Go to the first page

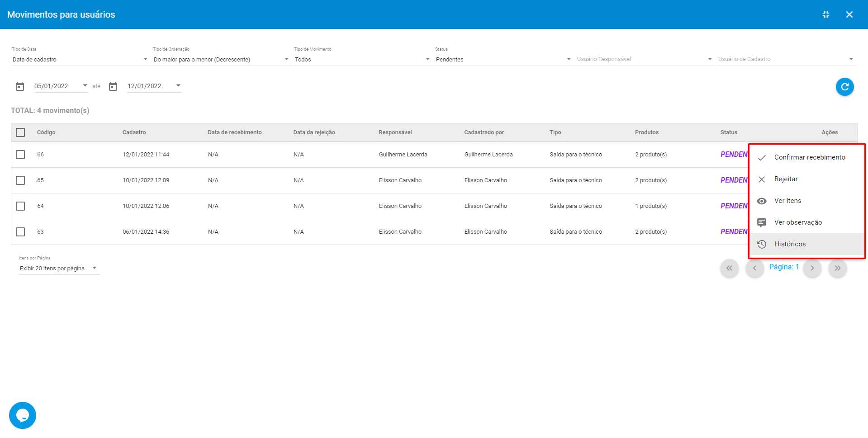point(729,268)
